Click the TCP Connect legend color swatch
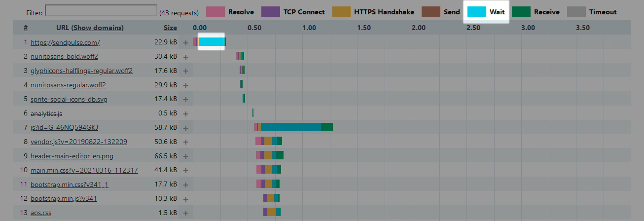Image resolution: width=644 pixels, height=221 pixels. pyautogui.click(x=270, y=12)
